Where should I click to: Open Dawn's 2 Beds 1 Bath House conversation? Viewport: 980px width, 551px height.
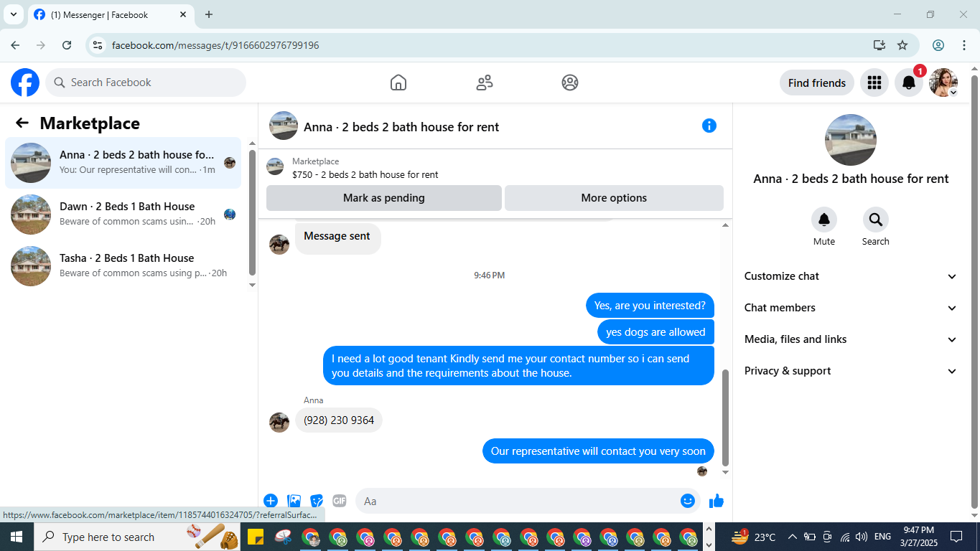click(123, 215)
